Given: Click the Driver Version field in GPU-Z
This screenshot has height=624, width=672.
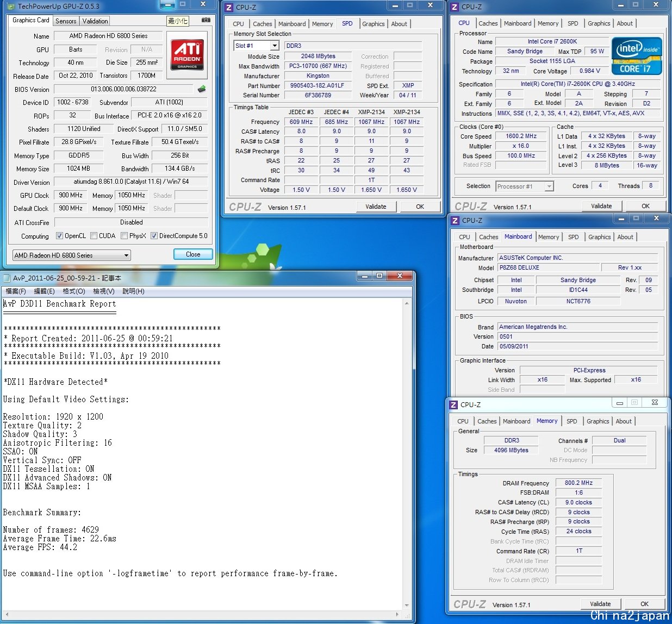Looking at the screenshot, I should pyautogui.click(x=131, y=182).
